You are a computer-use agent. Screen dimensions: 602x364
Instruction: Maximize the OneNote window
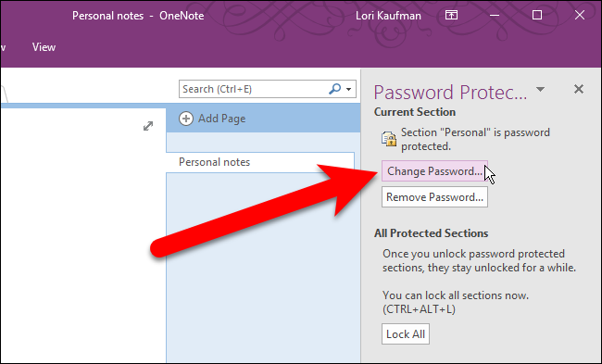click(537, 16)
